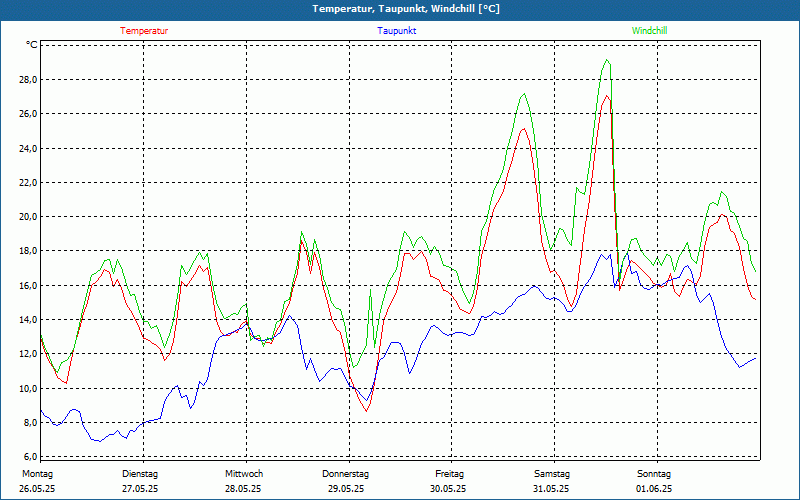
Task: Click the red Temperatur minimum on Donnerstag
Action: (x=366, y=411)
